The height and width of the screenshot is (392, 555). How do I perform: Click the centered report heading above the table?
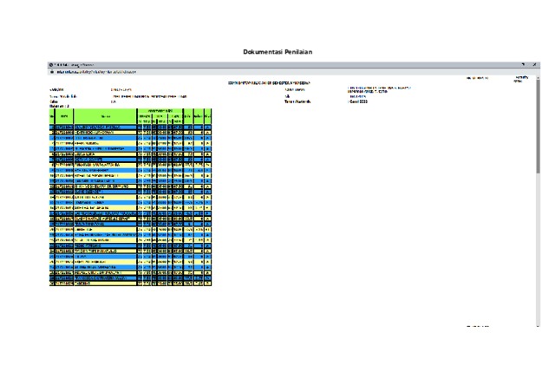pyautogui.click(x=270, y=83)
